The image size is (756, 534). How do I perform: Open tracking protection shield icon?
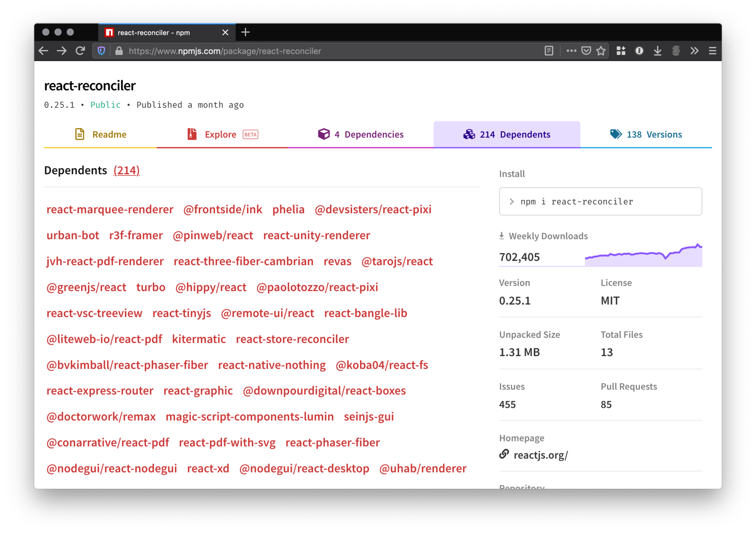point(101,51)
